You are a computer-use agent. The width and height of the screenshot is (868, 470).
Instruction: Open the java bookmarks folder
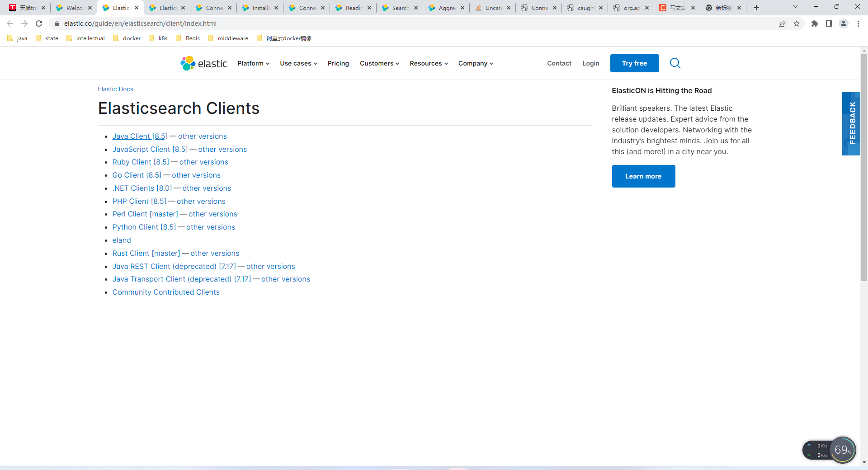pos(18,38)
